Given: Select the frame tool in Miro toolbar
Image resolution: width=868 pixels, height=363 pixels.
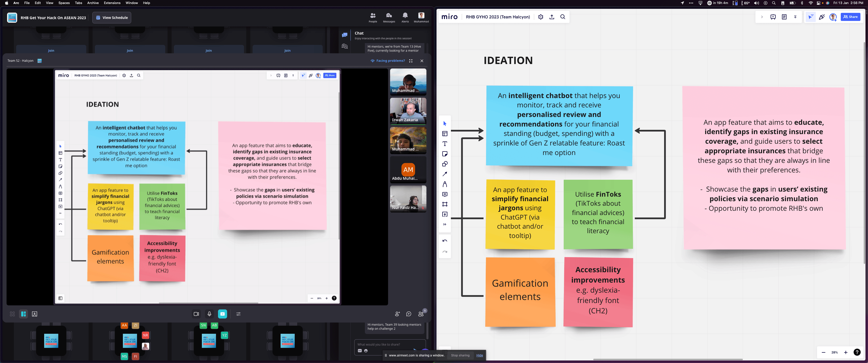Looking at the screenshot, I should [445, 204].
